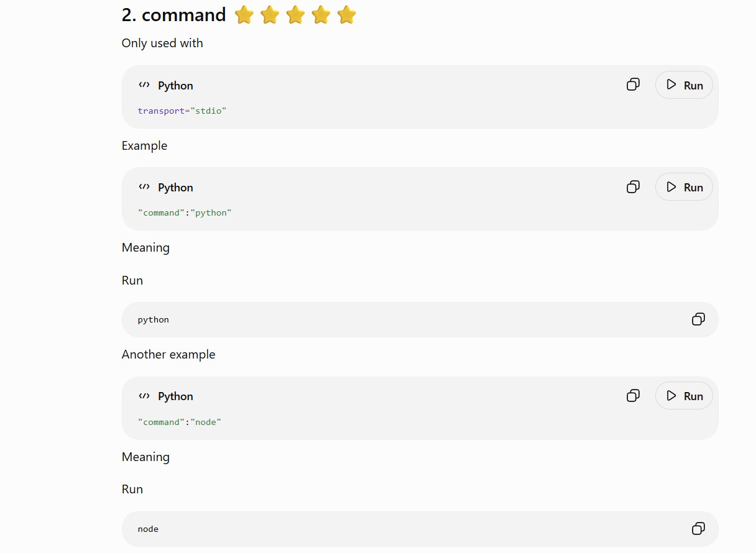Run the "command":"python" snippet

tap(684, 186)
